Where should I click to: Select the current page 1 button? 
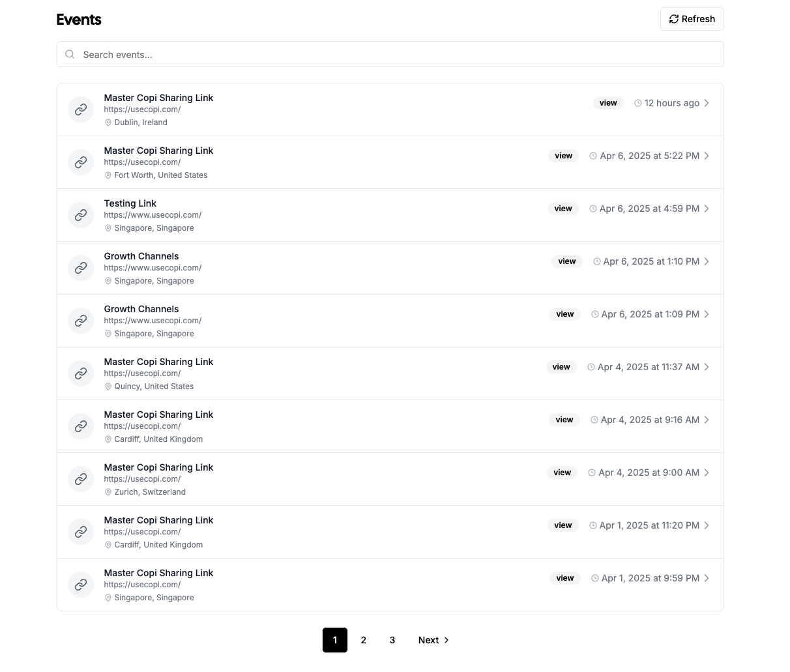click(335, 640)
